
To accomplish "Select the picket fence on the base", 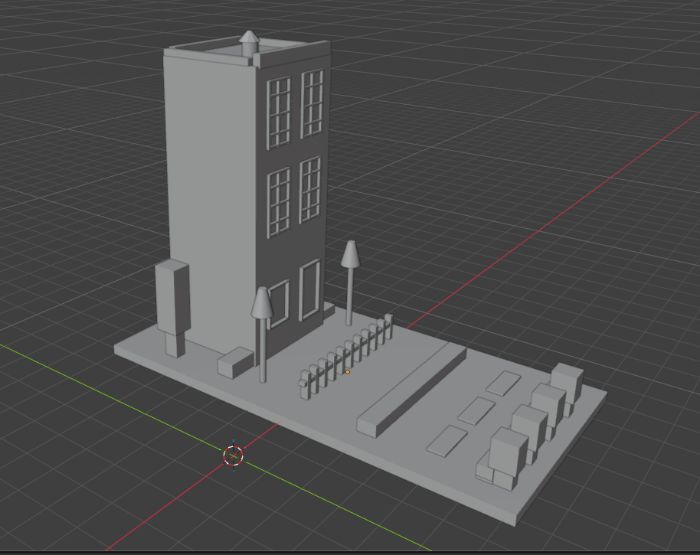I will (346, 357).
